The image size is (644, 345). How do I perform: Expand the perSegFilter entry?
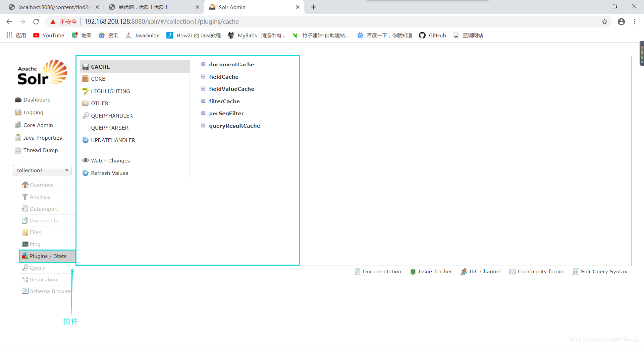pyautogui.click(x=223, y=113)
